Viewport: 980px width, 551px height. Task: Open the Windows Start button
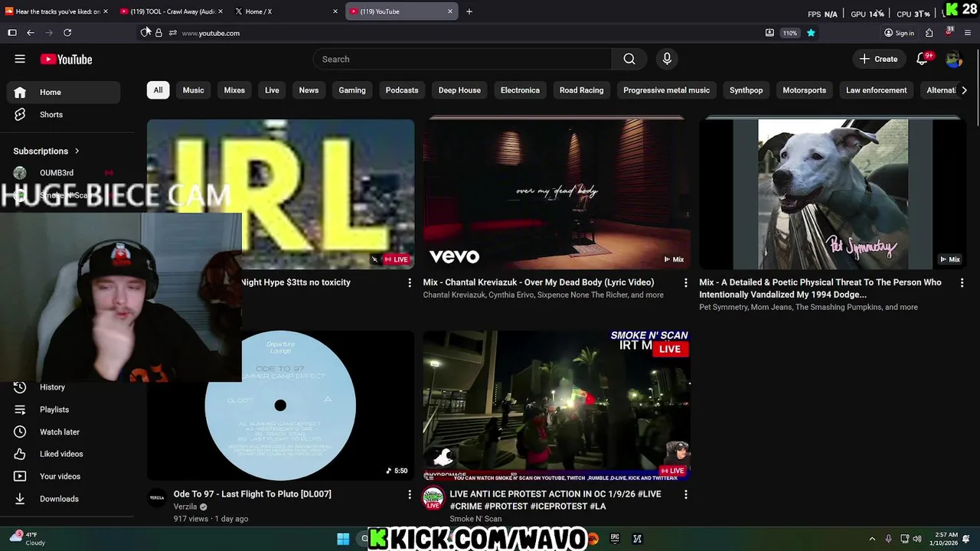[343, 539]
